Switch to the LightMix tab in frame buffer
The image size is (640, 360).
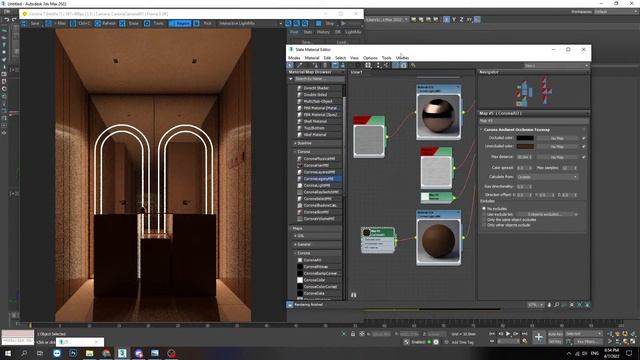click(x=353, y=32)
